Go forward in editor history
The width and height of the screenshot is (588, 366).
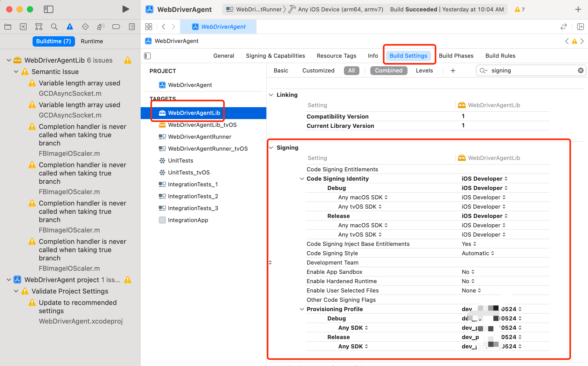[174, 27]
